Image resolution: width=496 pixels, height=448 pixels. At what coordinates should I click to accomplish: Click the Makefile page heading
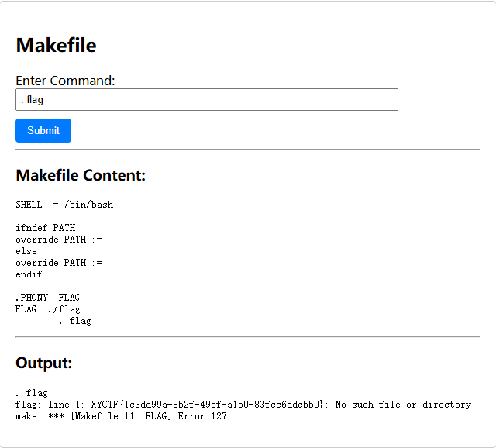[56, 45]
